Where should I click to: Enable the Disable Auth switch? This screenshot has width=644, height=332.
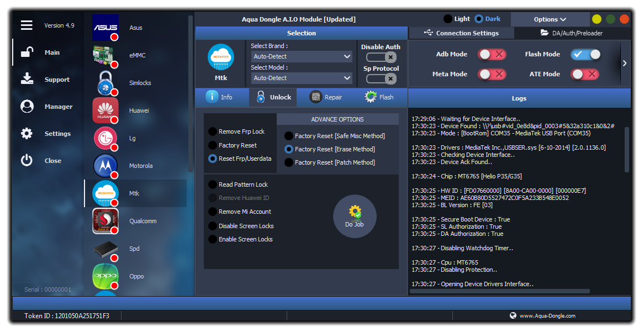click(381, 57)
